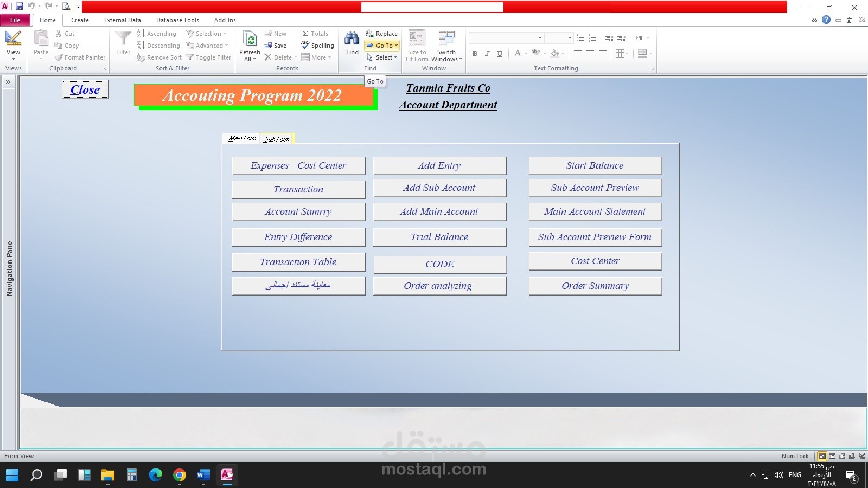
Task: Sort Descending
Action: [158, 46]
